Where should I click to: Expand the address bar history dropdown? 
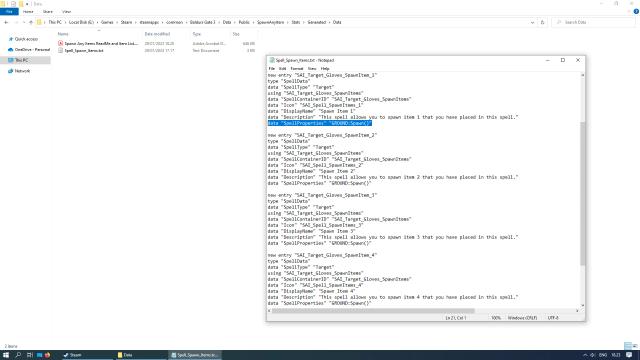point(532,22)
